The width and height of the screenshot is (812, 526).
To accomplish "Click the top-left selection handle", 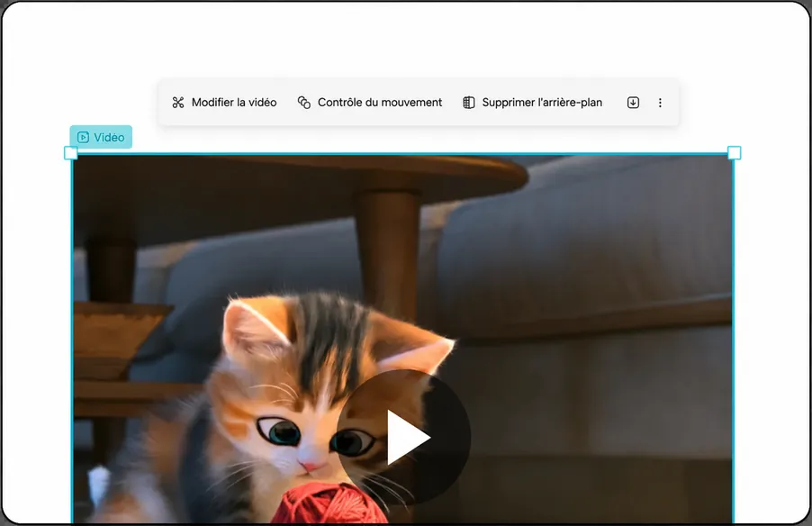I will [71, 153].
